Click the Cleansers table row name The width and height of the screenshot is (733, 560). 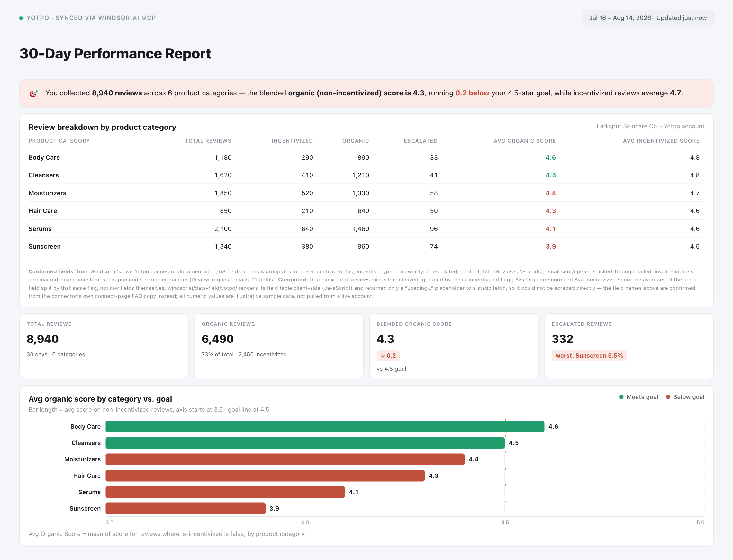pyautogui.click(x=43, y=175)
